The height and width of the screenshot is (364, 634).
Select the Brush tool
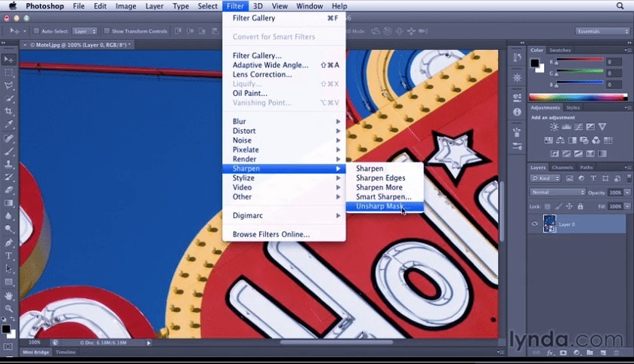pyautogui.click(x=8, y=152)
